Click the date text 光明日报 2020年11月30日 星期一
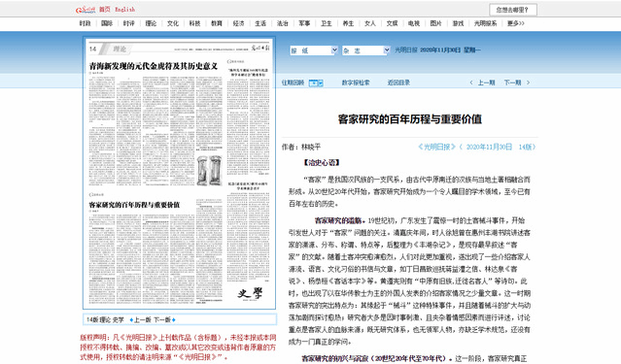This screenshot has width=621, height=364. coord(437,50)
